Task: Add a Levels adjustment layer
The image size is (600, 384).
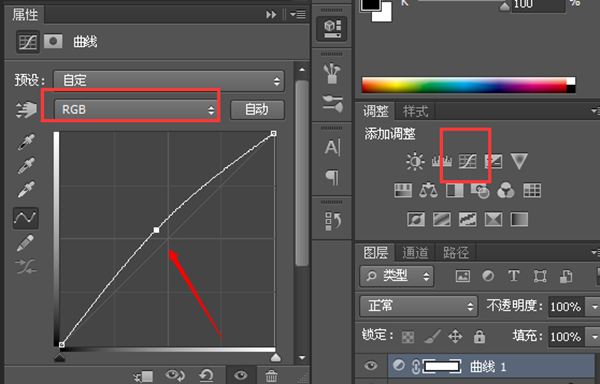Action: (x=442, y=161)
